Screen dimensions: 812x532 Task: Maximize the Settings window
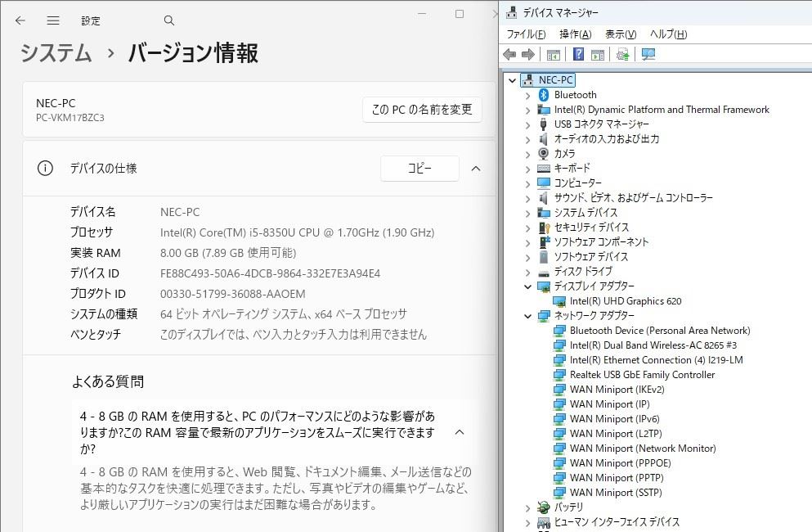[x=460, y=14]
